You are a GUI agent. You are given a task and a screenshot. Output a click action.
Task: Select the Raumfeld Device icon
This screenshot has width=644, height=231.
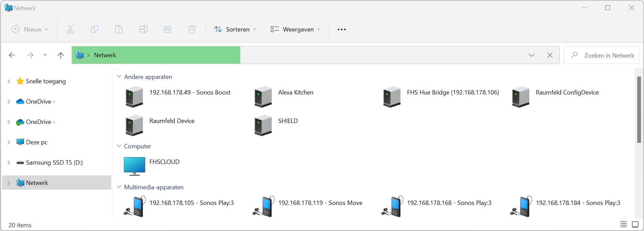coord(134,125)
